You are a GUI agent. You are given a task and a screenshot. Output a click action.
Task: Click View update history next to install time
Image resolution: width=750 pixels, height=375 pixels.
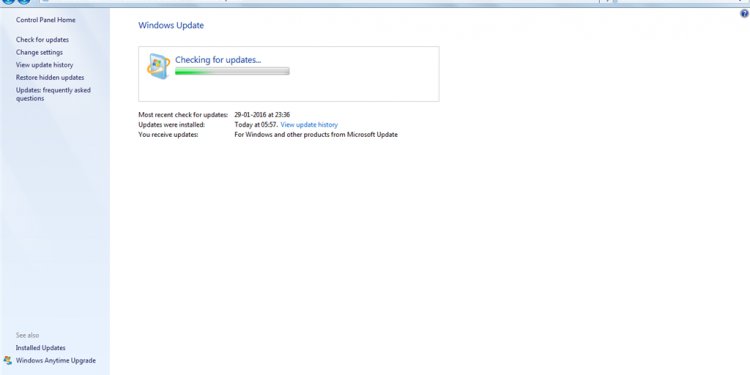[309, 124]
